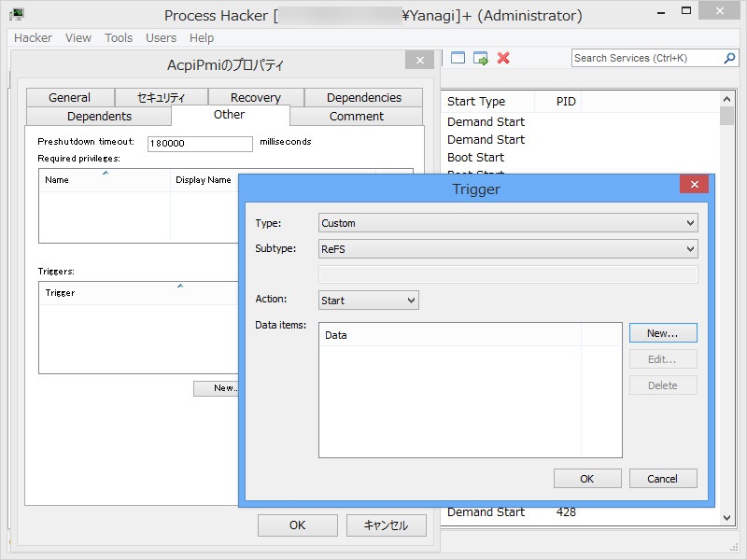Click the Preshutdown timeout input field
Image resolution: width=747 pixels, height=560 pixels.
tap(200, 144)
